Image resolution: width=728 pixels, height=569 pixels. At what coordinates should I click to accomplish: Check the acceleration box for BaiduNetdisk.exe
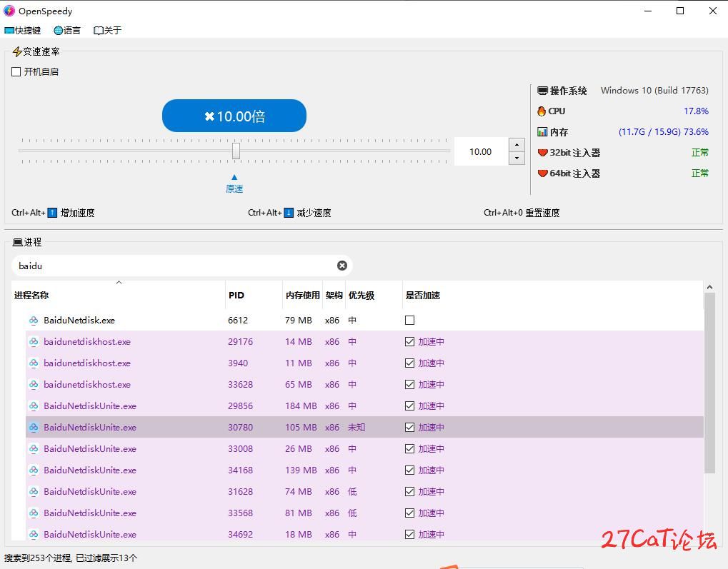[x=409, y=321]
